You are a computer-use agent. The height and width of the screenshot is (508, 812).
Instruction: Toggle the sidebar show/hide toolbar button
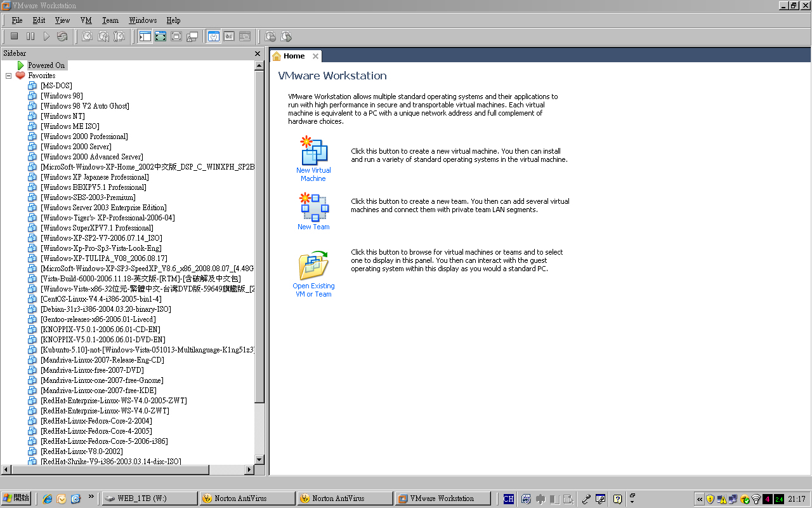point(145,37)
